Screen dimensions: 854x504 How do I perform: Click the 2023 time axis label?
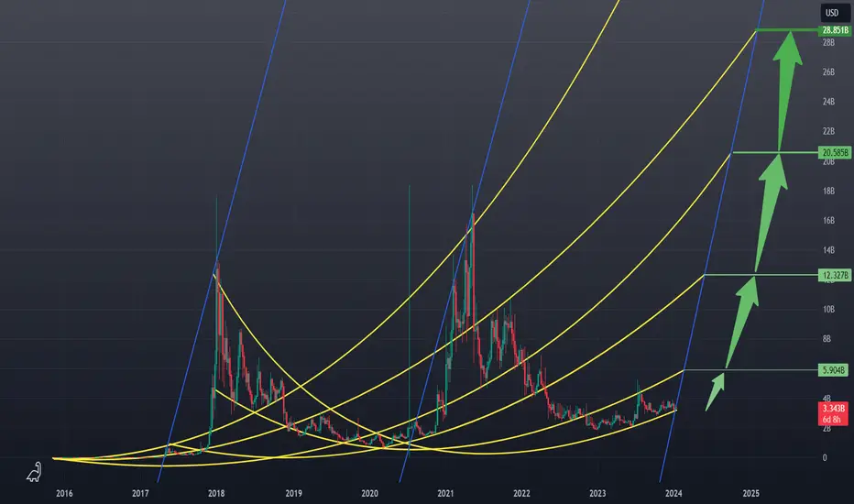tap(597, 494)
